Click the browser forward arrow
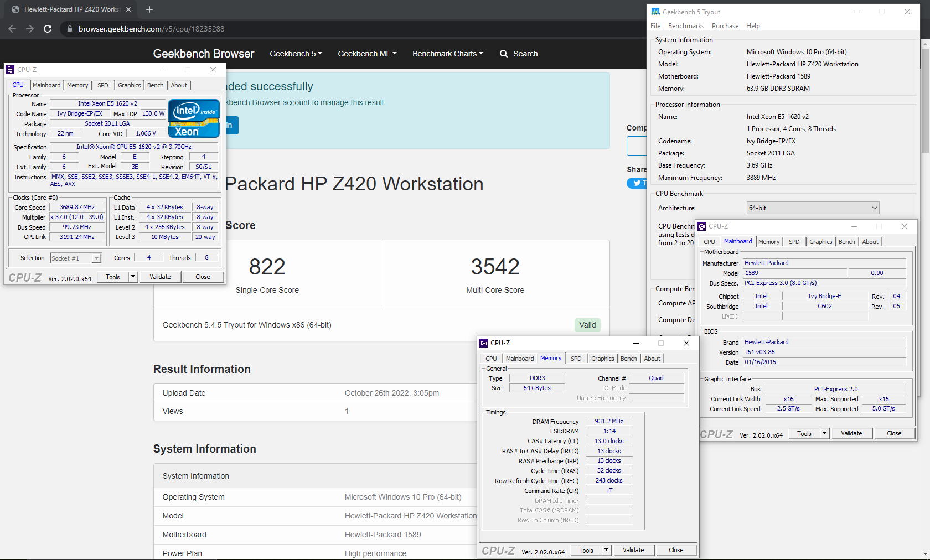This screenshot has width=930, height=560. [x=30, y=29]
